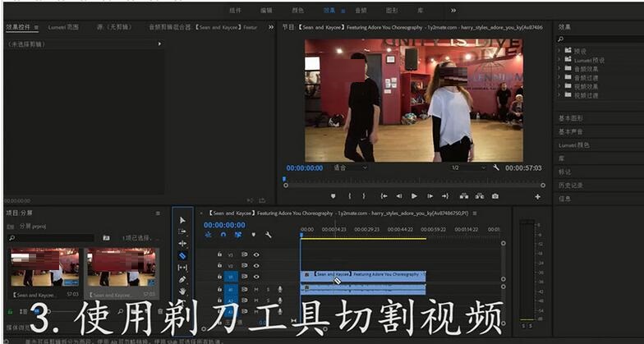The width and height of the screenshot is (644, 344).
Task: Click the video clip on track V1
Action: tap(363, 274)
